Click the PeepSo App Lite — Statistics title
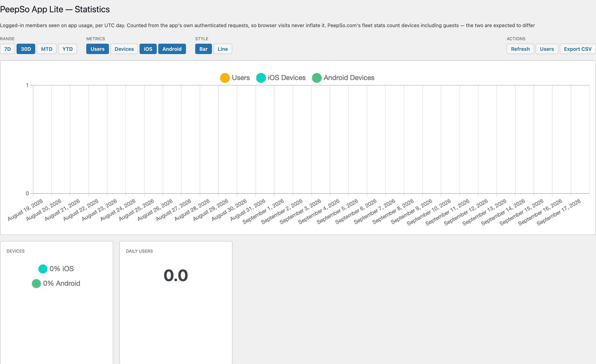 coord(55,9)
